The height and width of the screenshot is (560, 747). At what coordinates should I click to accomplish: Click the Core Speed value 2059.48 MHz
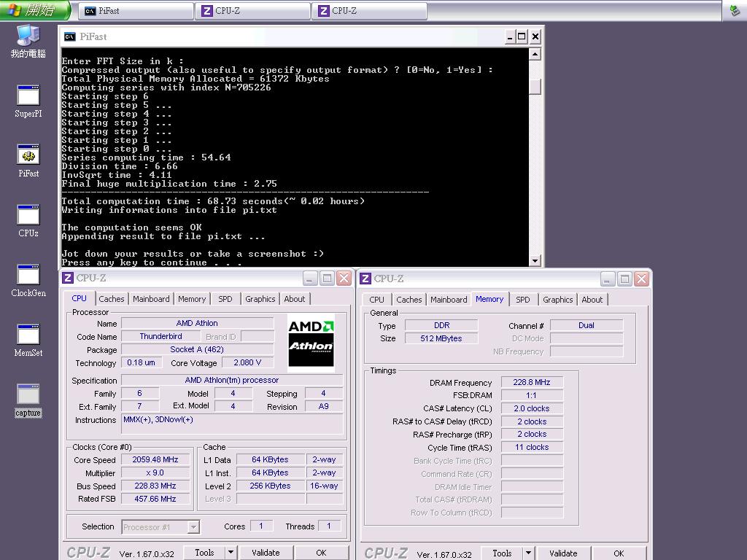click(155, 459)
